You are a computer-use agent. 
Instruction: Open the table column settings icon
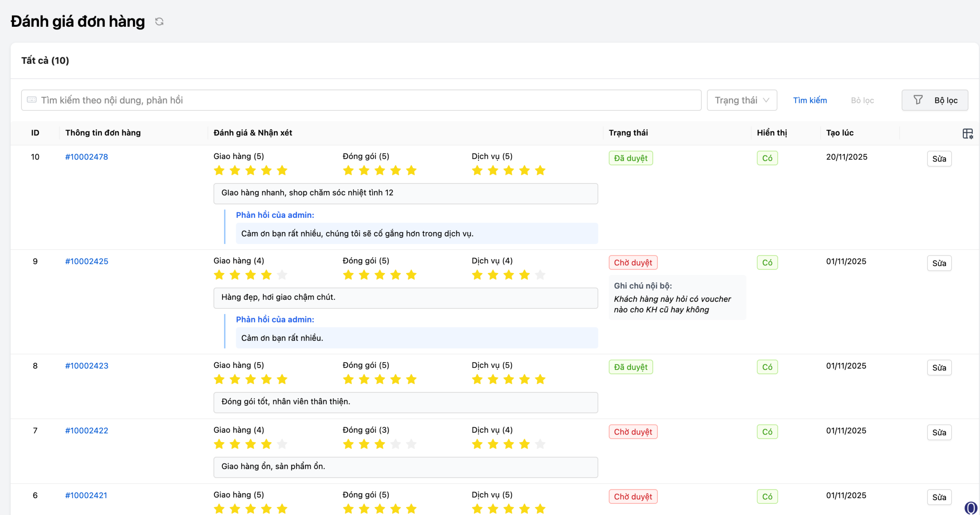(x=967, y=133)
